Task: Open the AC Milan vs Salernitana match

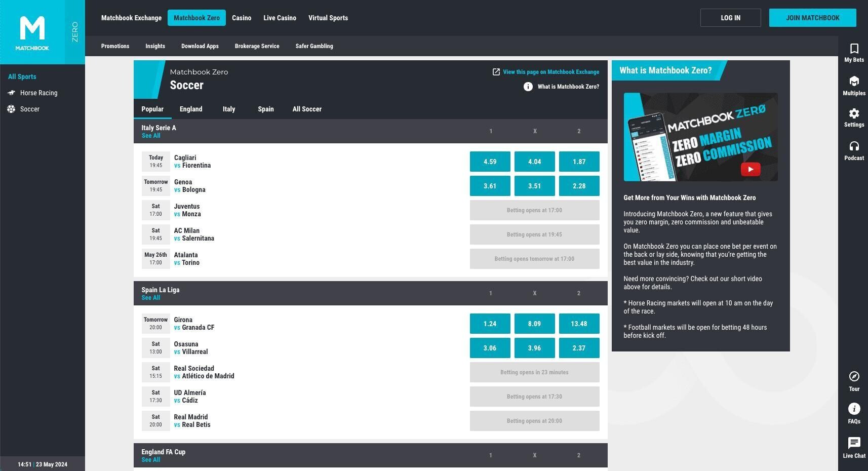Action: pos(194,234)
